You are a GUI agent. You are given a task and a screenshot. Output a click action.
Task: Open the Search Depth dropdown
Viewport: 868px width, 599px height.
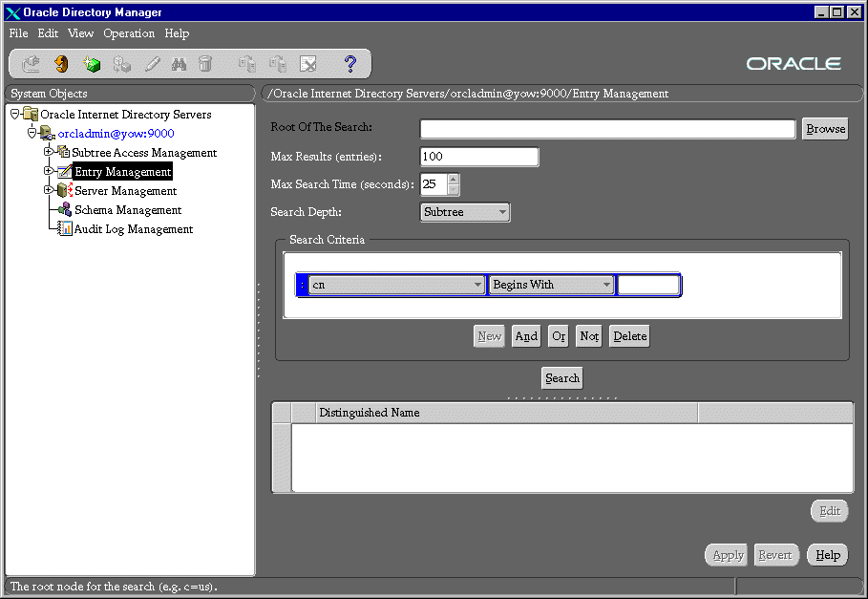click(x=465, y=212)
